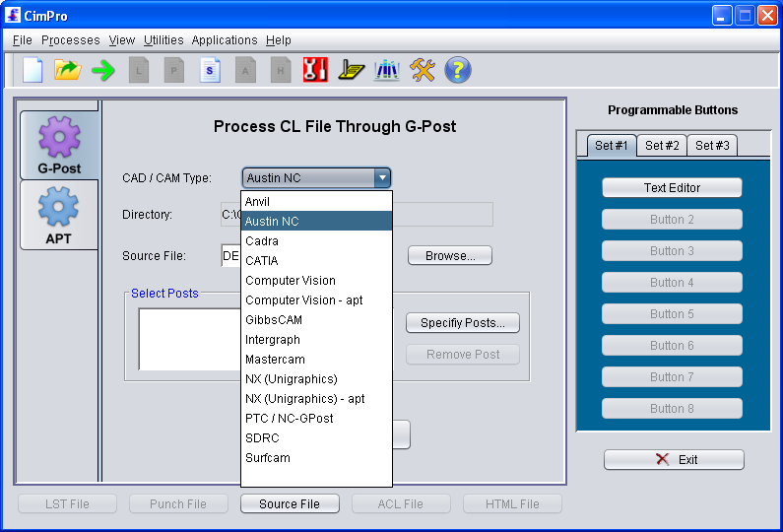Click programmable Button 2
This screenshot has height=532, width=783.
672,220
